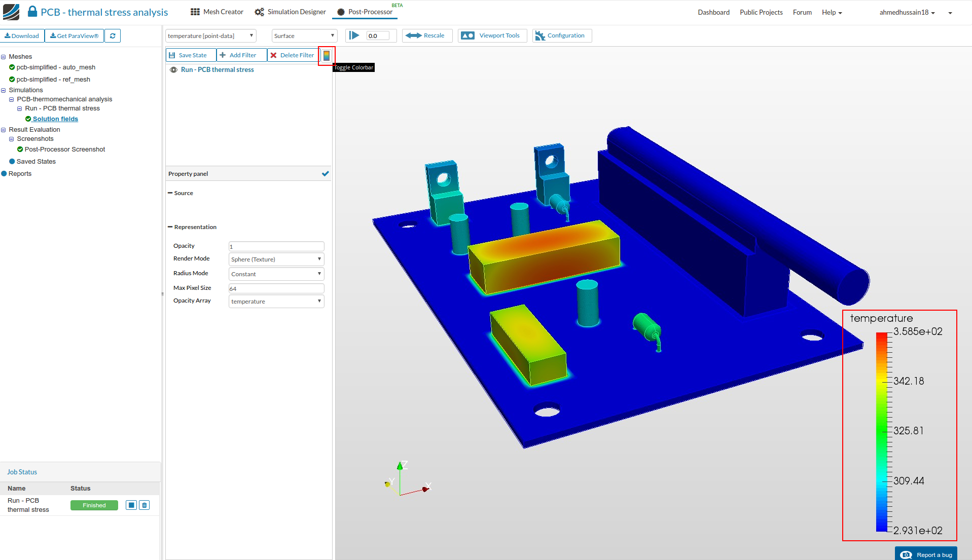Delete the job using the trash icon
972x560 pixels.
pyautogui.click(x=145, y=505)
